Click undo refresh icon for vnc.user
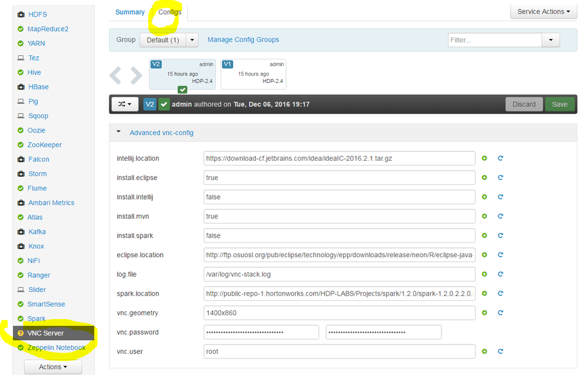The height and width of the screenshot is (375, 588). click(500, 351)
